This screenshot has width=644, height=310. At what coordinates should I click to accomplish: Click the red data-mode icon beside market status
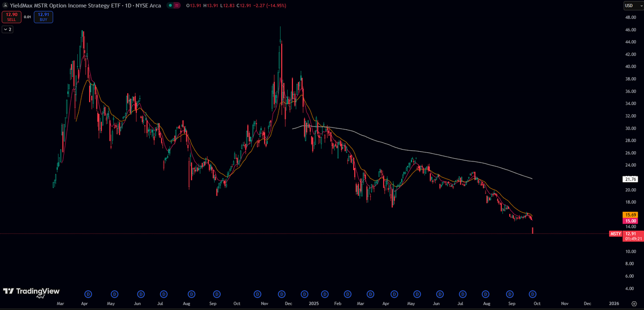pos(178,5)
